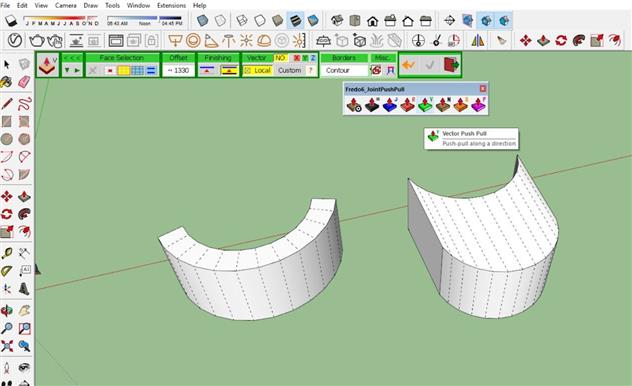Open the File menu
Image resolution: width=632 pixels, height=386 pixels.
5,5
